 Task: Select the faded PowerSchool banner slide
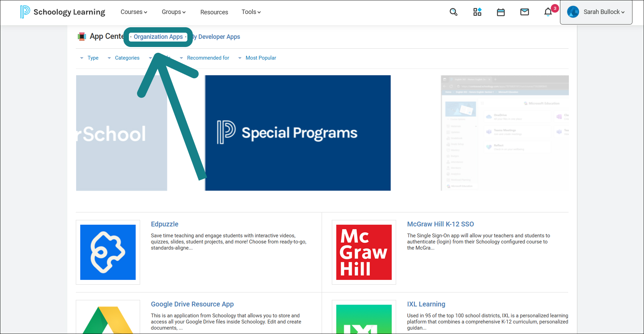[x=122, y=133]
